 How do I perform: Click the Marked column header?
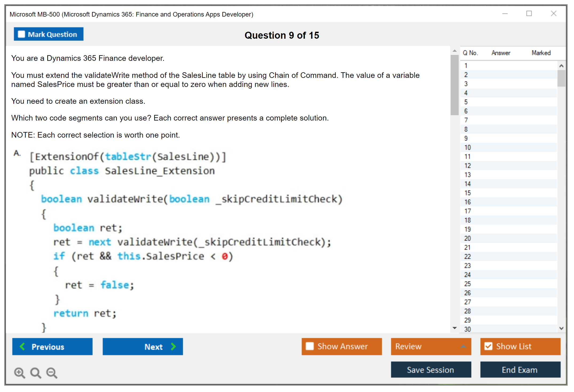pyautogui.click(x=541, y=53)
